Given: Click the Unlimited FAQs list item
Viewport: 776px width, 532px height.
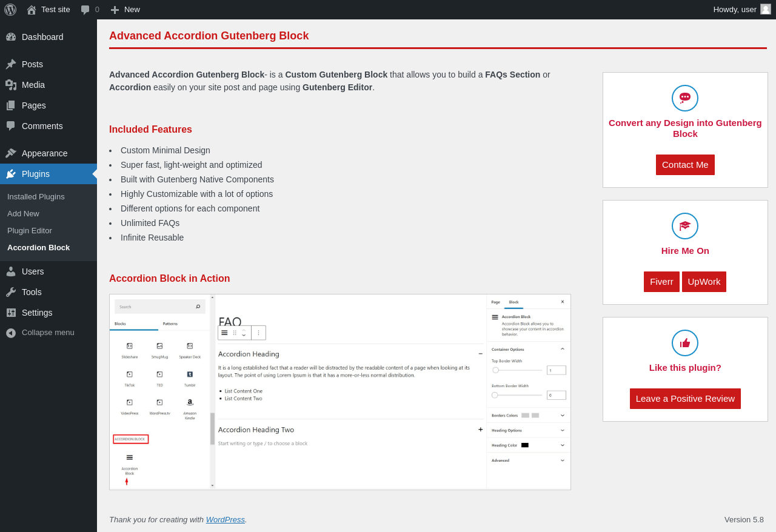Looking at the screenshot, I should pos(150,223).
